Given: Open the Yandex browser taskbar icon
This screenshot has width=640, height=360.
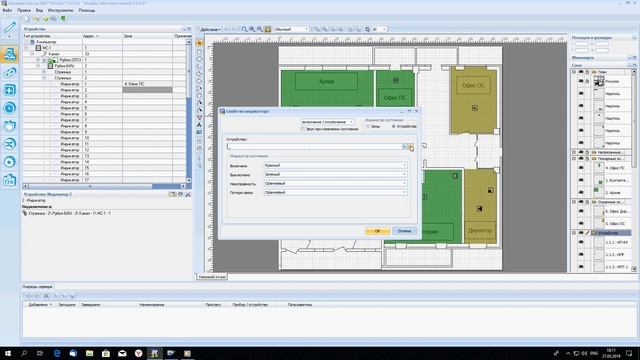Looking at the screenshot, I should coord(138,353).
